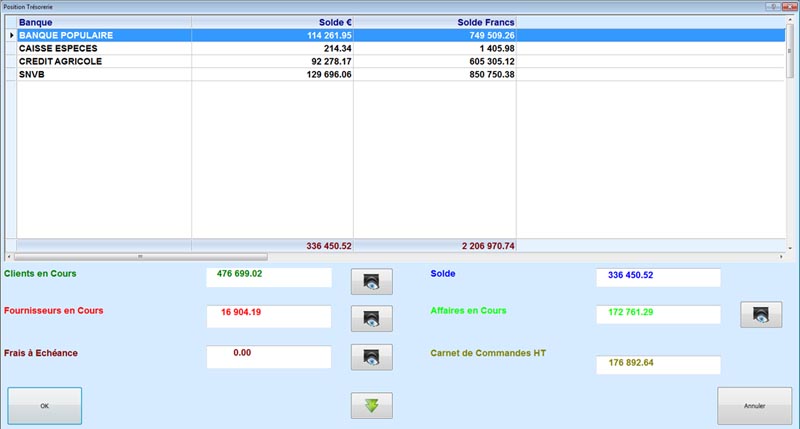Click the Annuler button

click(x=754, y=406)
